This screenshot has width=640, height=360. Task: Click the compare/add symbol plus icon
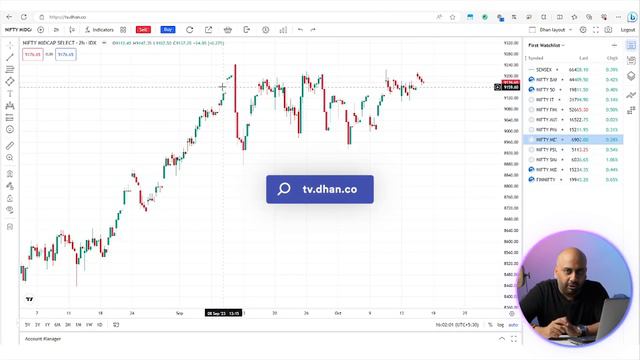click(x=40, y=30)
